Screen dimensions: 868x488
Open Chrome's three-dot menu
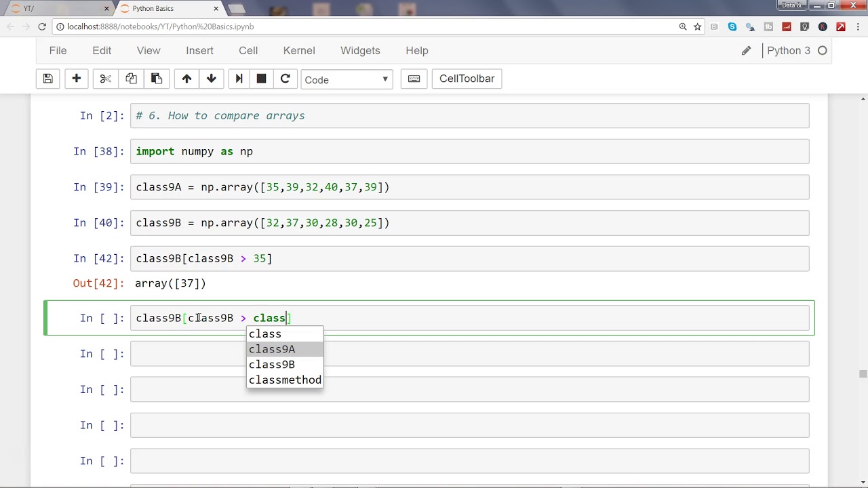point(859,26)
